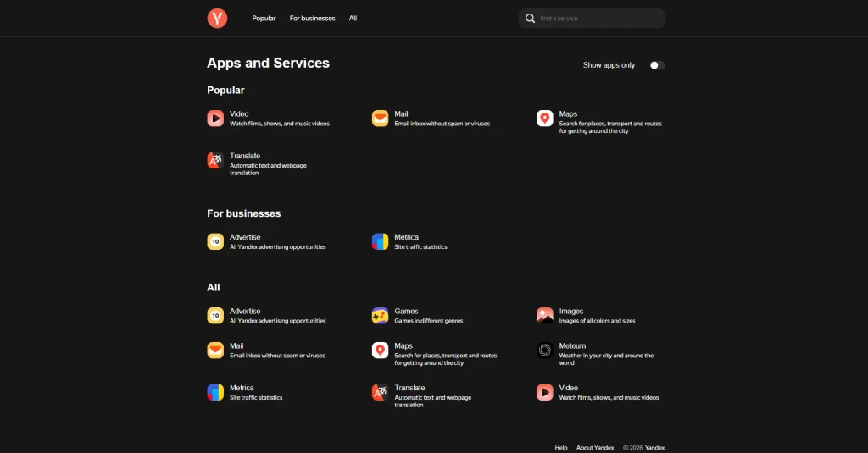The height and width of the screenshot is (453, 868).
Task: Click the Yandex copyright link in the footer
Action: pos(654,447)
